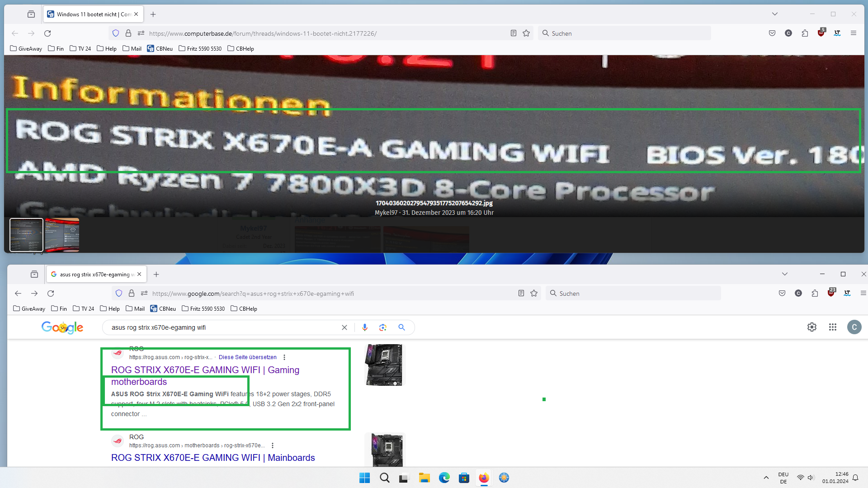Viewport: 868px width, 488px height.
Task: Open more options for first search result
Action: pos(284,357)
